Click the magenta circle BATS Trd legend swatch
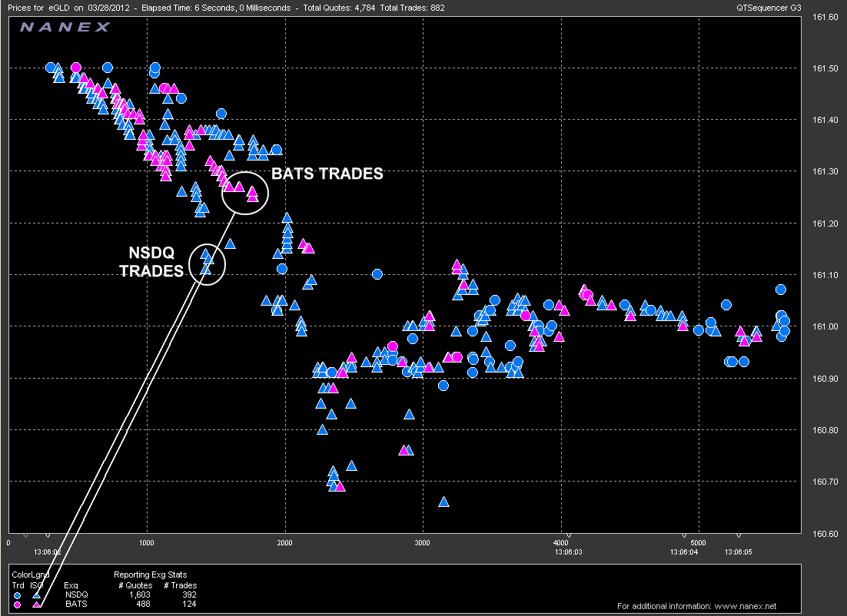The image size is (847, 616). pyautogui.click(x=17, y=604)
